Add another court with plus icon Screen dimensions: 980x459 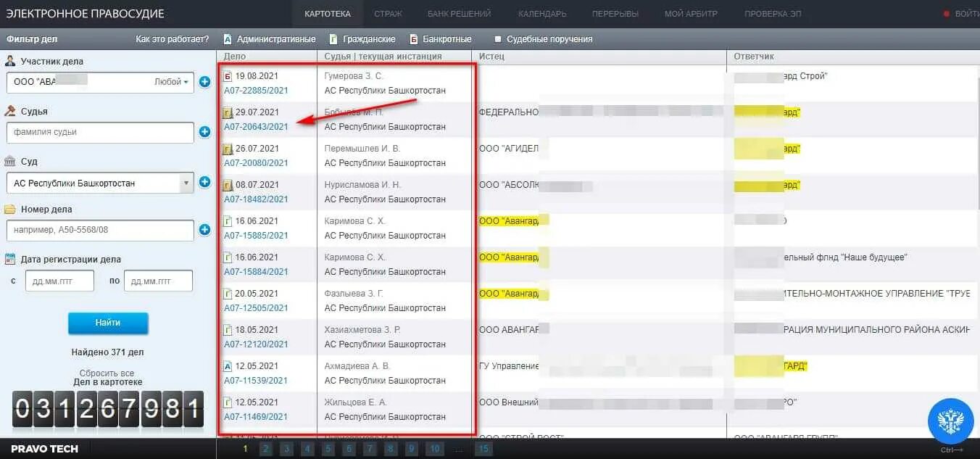[x=204, y=182]
